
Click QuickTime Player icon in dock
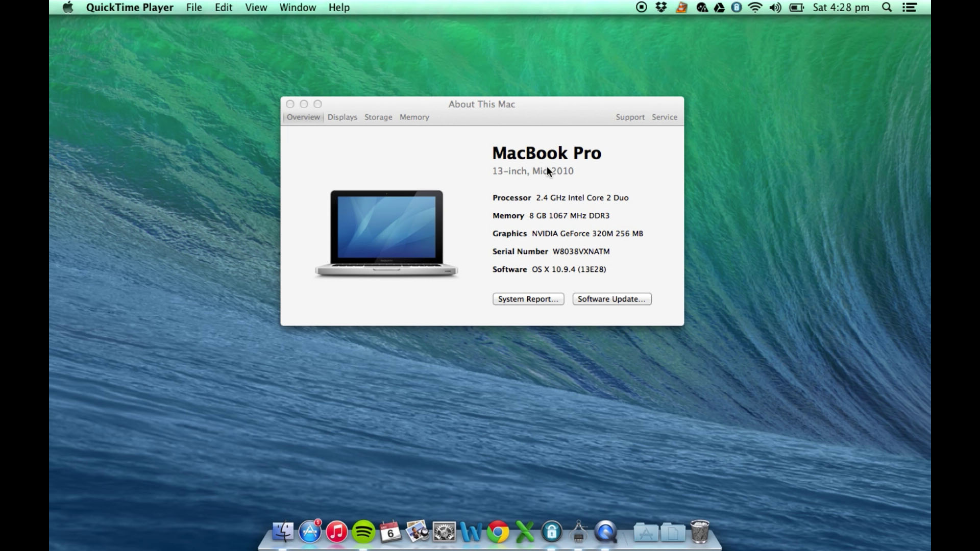coord(606,532)
